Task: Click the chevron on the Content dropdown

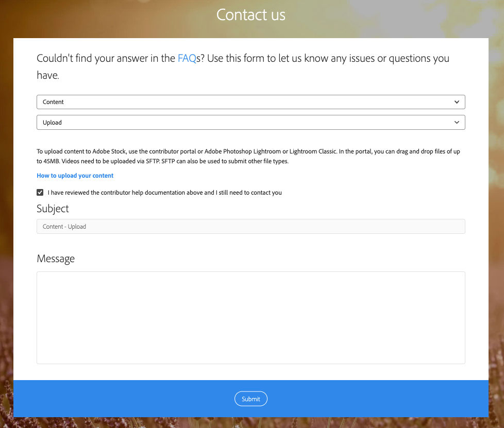Action: pyautogui.click(x=457, y=102)
